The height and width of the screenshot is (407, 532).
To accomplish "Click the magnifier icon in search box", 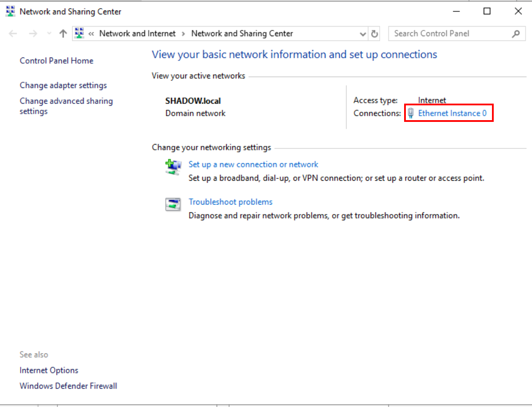I will pyautogui.click(x=516, y=34).
